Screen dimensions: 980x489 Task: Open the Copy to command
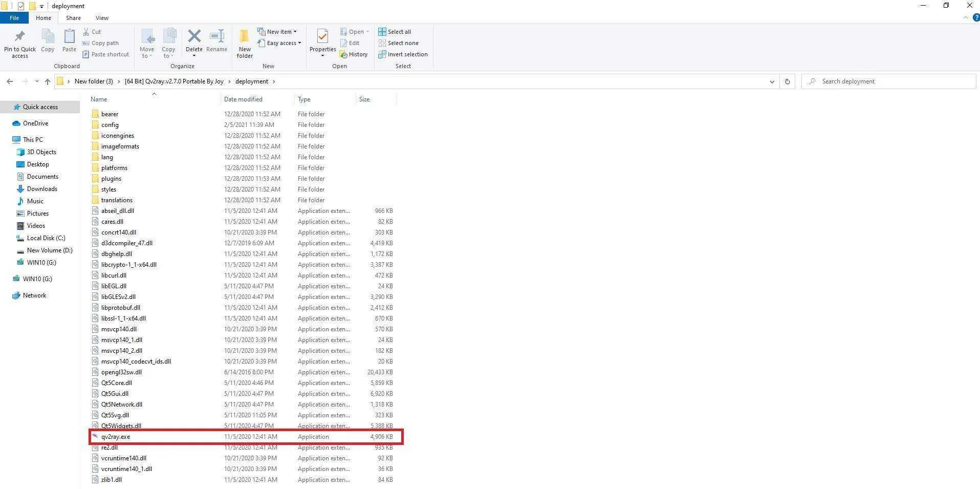pos(168,44)
